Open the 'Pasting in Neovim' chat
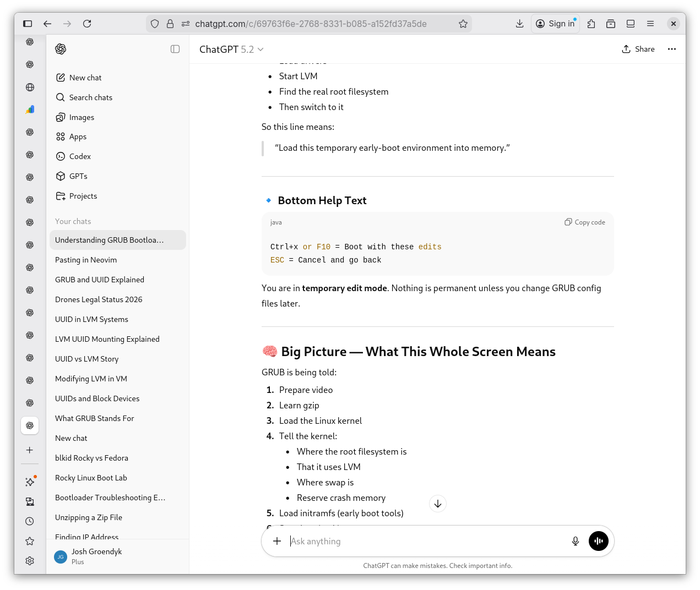700x590 pixels. coord(86,260)
